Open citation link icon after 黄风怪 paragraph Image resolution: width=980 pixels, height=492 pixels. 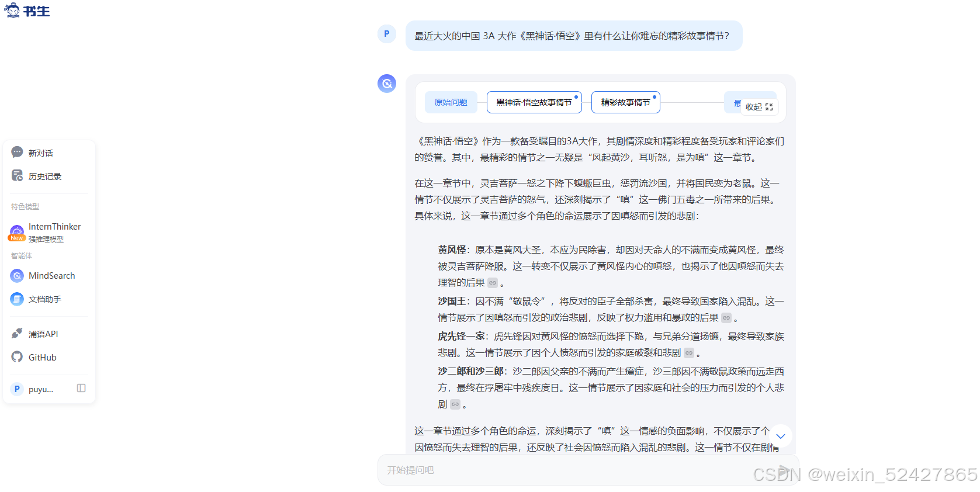tap(493, 283)
